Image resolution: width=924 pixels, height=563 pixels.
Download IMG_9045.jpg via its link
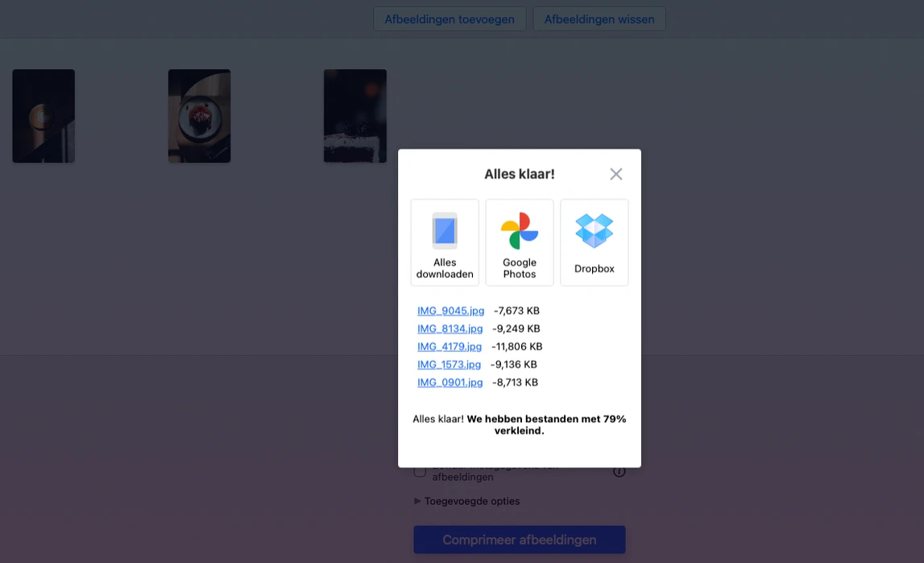tap(450, 311)
